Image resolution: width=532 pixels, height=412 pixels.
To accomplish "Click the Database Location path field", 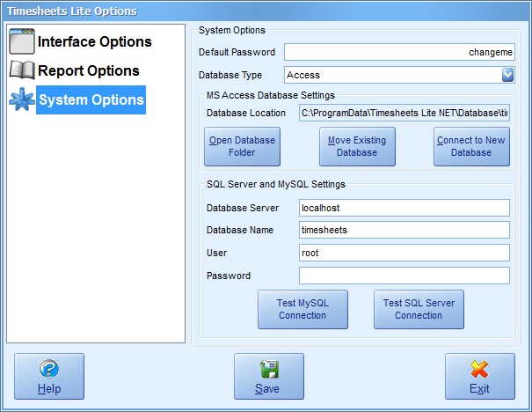I will 404,113.
